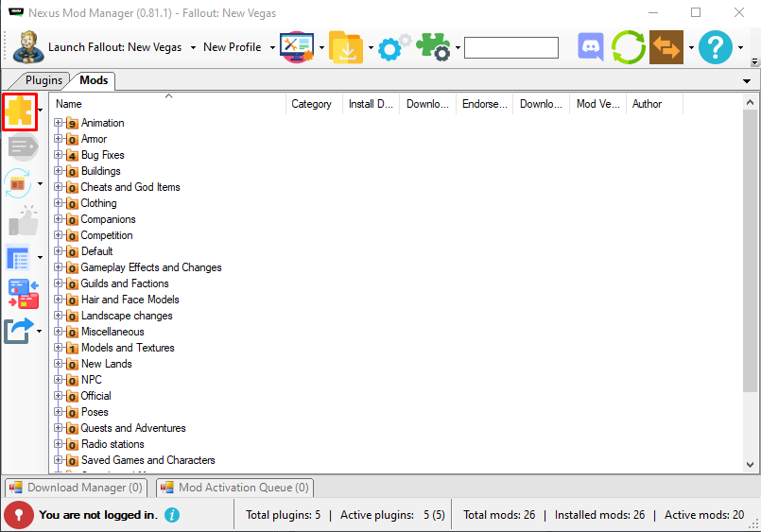Click the Vault Boy launch game icon

point(28,47)
